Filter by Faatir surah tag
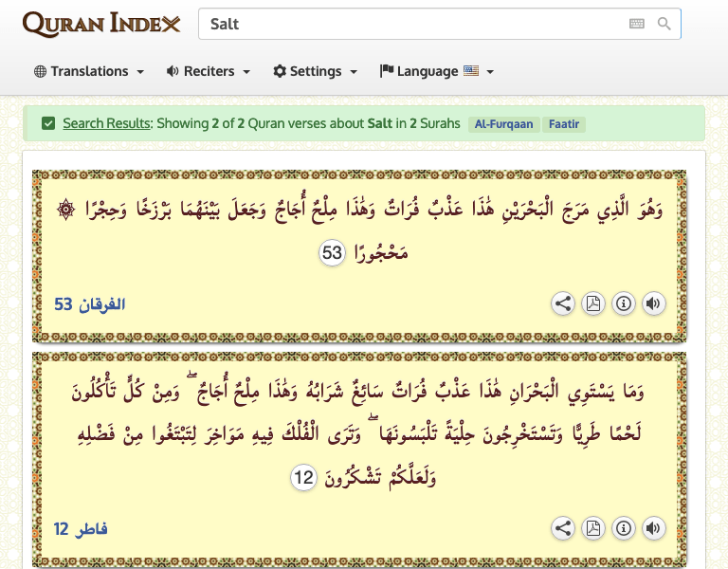The height and width of the screenshot is (569, 728). click(x=564, y=124)
